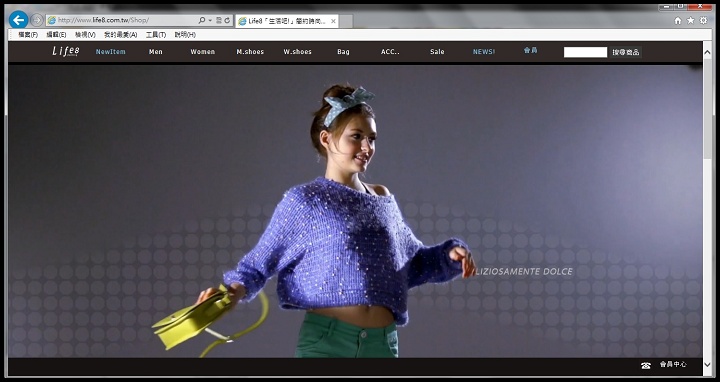Screen dimensions: 720x382
Task: Visit the Sale section
Action: pos(437,52)
